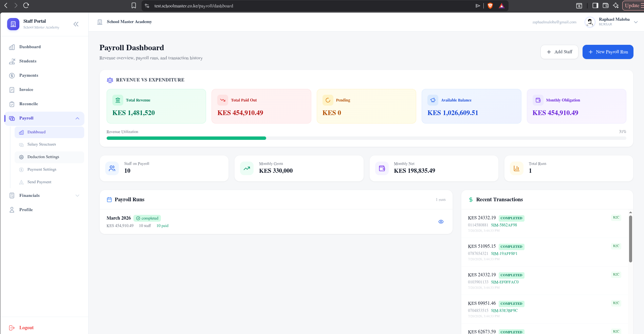Click the '10 paid' text in payroll run

pyautogui.click(x=162, y=226)
